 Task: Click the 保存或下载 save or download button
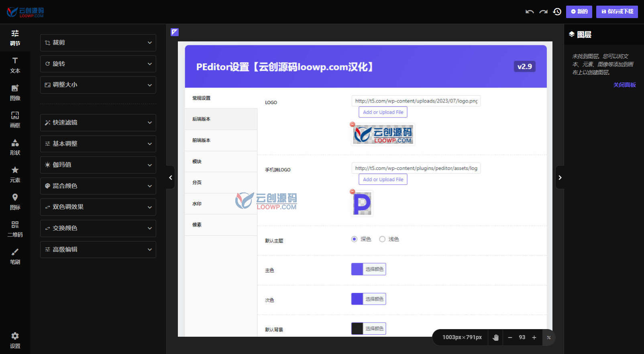tap(617, 12)
